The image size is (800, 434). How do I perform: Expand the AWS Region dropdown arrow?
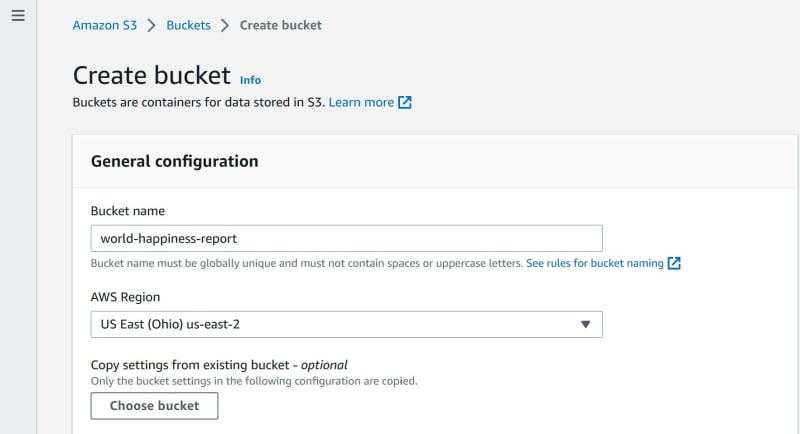point(585,324)
